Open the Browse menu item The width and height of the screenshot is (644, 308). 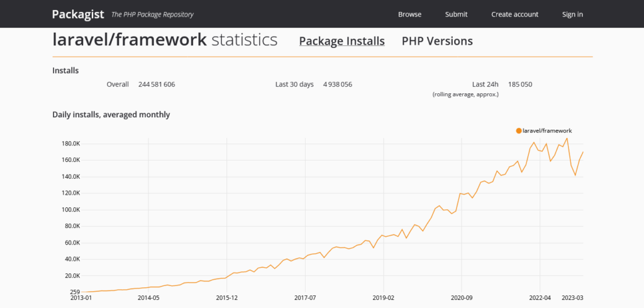point(409,14)
